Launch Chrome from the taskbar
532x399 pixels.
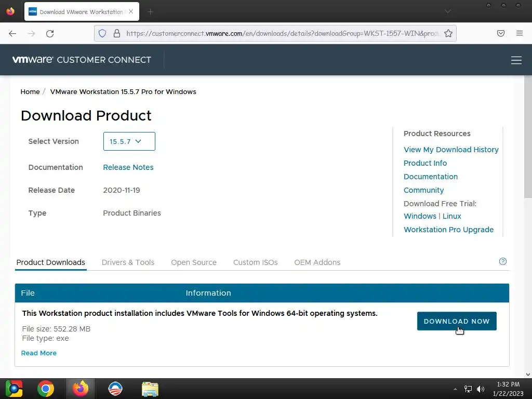click(x=46, y=389)
